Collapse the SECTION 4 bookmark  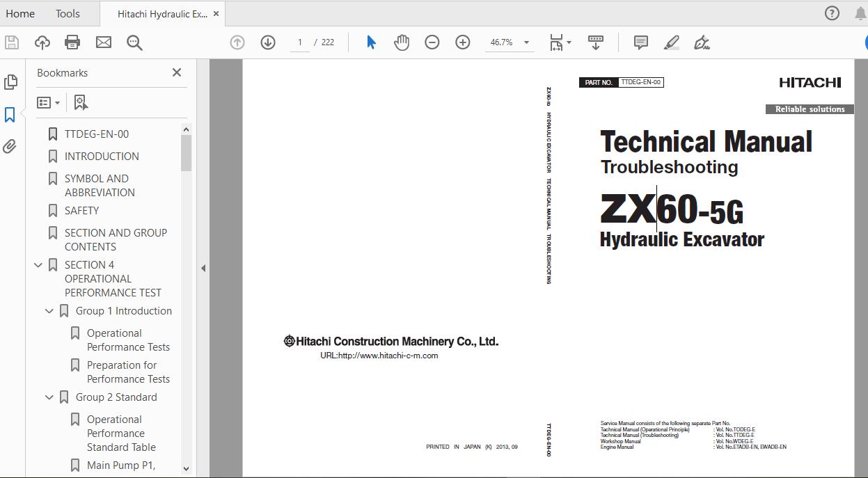pyautogui.click(x=38, y=265)
